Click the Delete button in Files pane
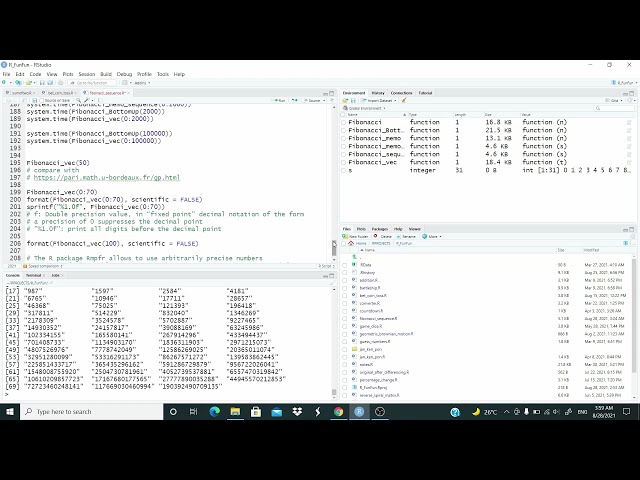Screen dimensions: 640x480 coord(382,236)
